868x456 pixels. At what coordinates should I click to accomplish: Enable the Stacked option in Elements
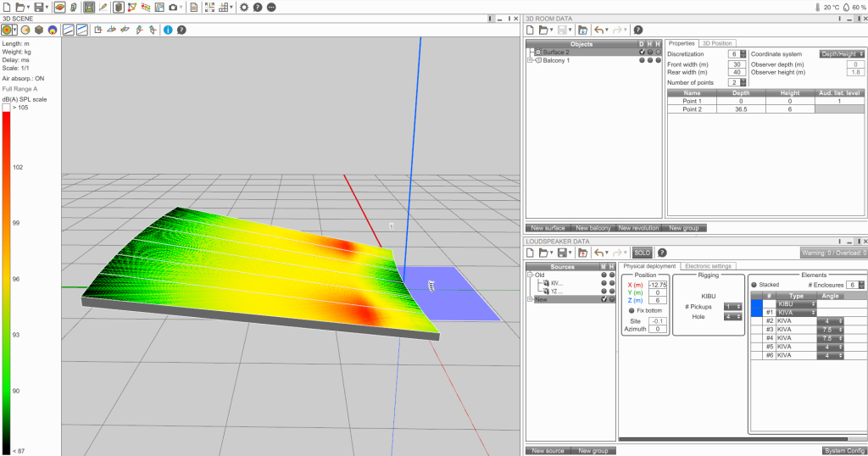[x=754, y=285]
